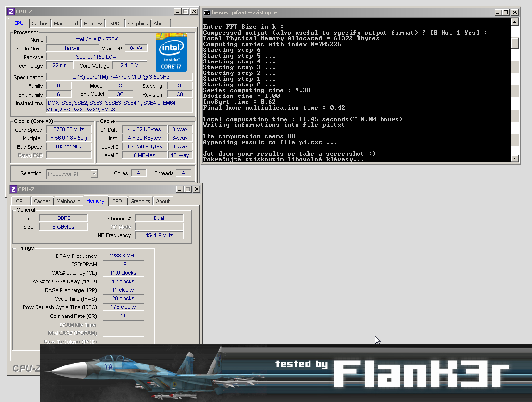Click the tRCD value 12 clocks
The width and height of the screenshot is (532, 402).
(x=123, y=281)
